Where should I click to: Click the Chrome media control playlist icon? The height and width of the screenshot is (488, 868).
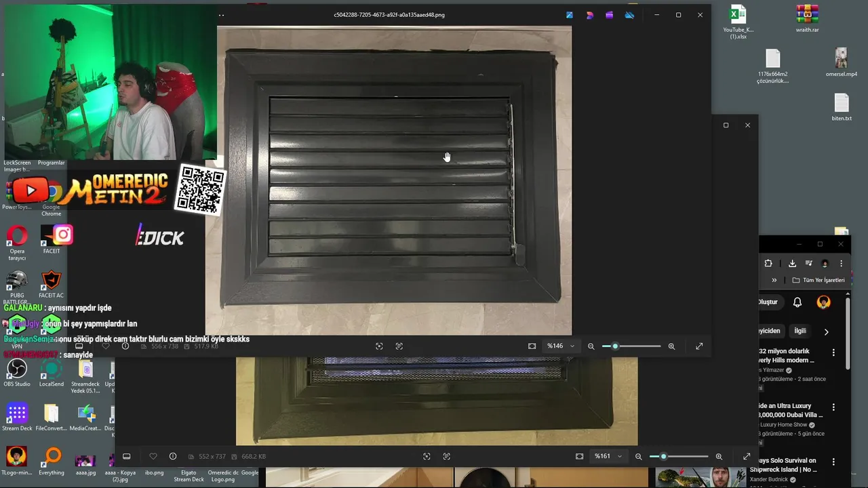809,263
